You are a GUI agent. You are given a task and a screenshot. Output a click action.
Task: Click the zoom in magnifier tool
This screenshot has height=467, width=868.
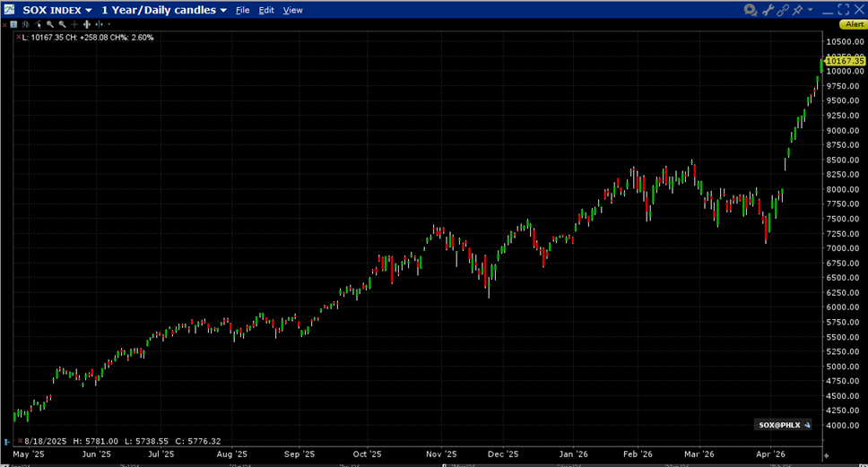click(50, 24)
